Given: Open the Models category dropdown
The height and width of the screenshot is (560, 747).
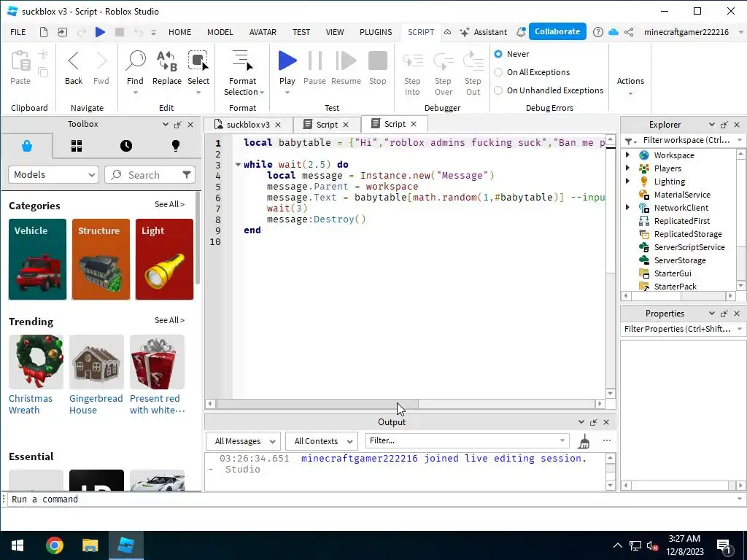Looking at the screenshot, I should pos(53,175).
